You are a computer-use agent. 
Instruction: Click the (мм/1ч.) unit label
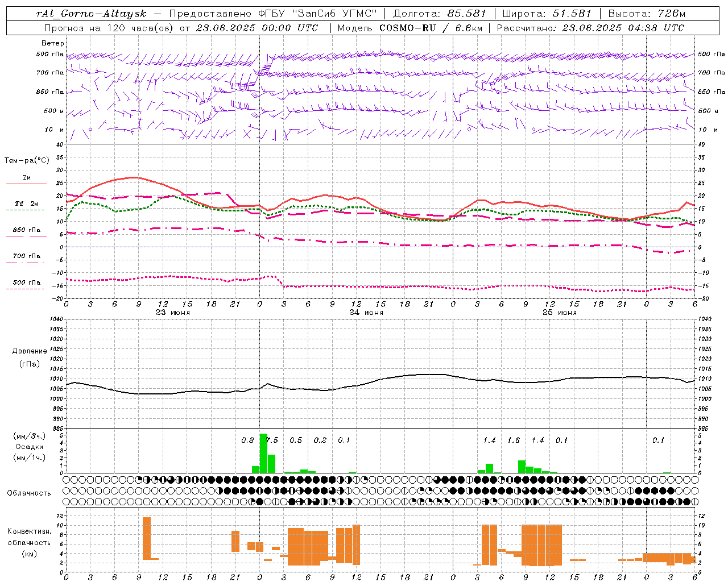coord(29,457)
